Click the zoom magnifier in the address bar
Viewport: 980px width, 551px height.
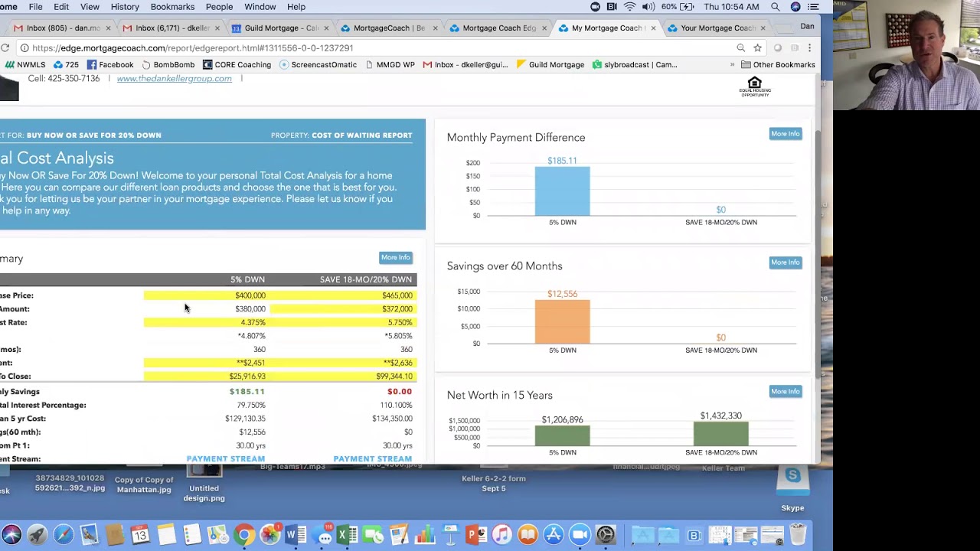[x=740, y=48]
